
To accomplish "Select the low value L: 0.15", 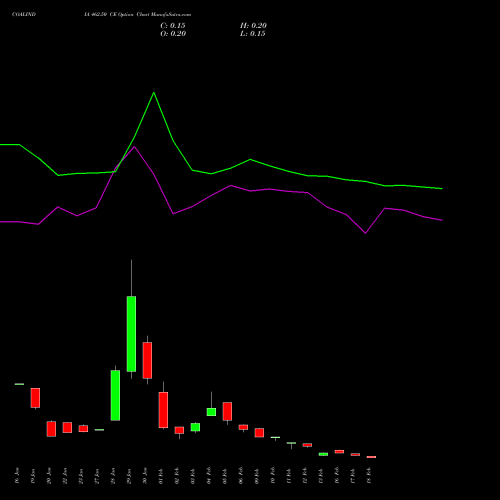I will (253, 34).
